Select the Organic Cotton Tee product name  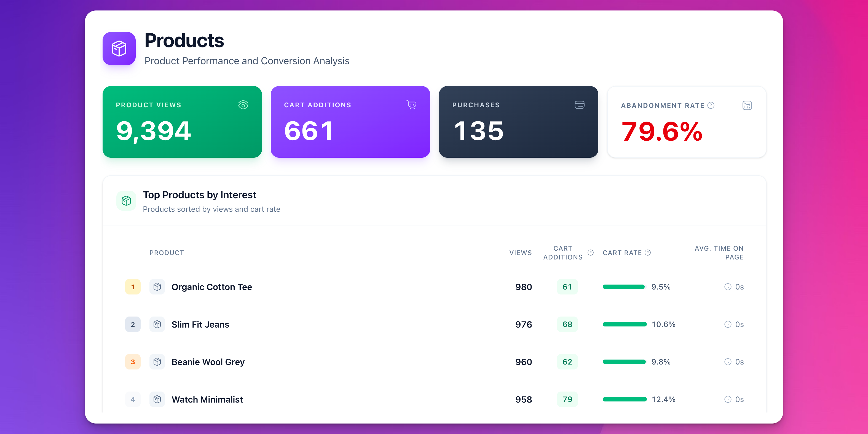tap(211, 287)
